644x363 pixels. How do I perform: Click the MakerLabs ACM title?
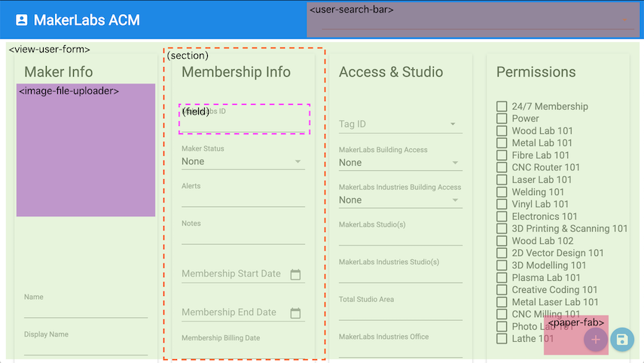point(87,20)
